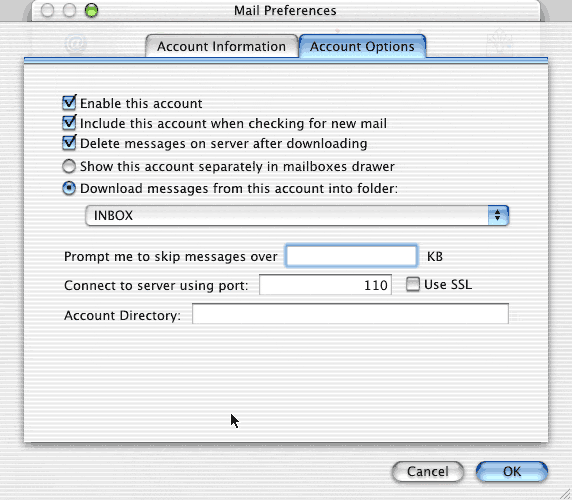The image size is (572, 500).
Task: Switch to the Account Information tab
Action: click(x=221, y=46)
